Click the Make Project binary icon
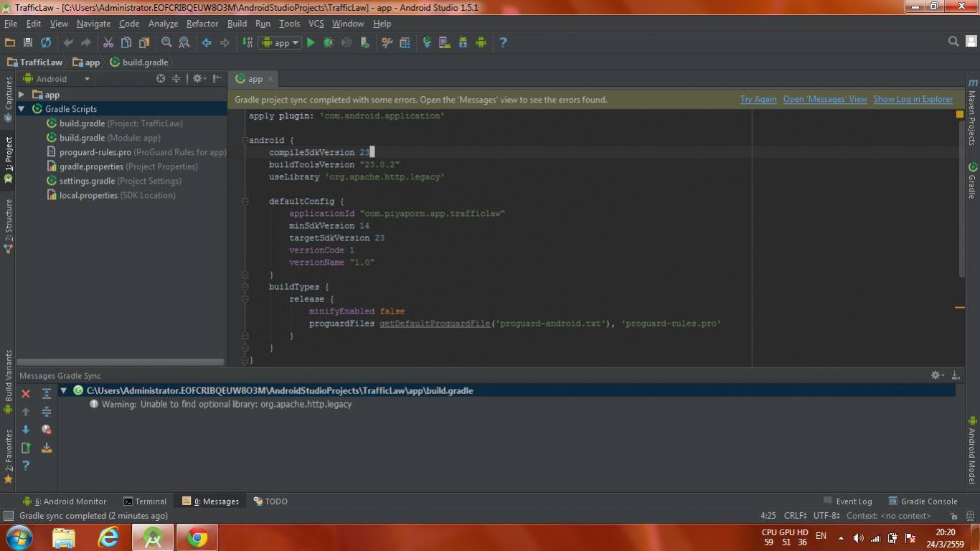This screenshot has height=551, width=980. (248, 43)
